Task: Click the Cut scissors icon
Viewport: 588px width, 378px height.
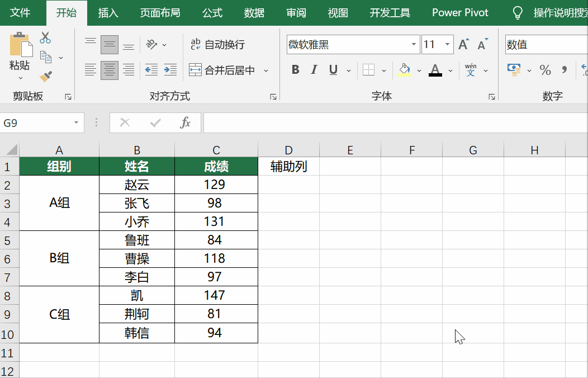Action: pyautogui.click(x=45, y=38)
